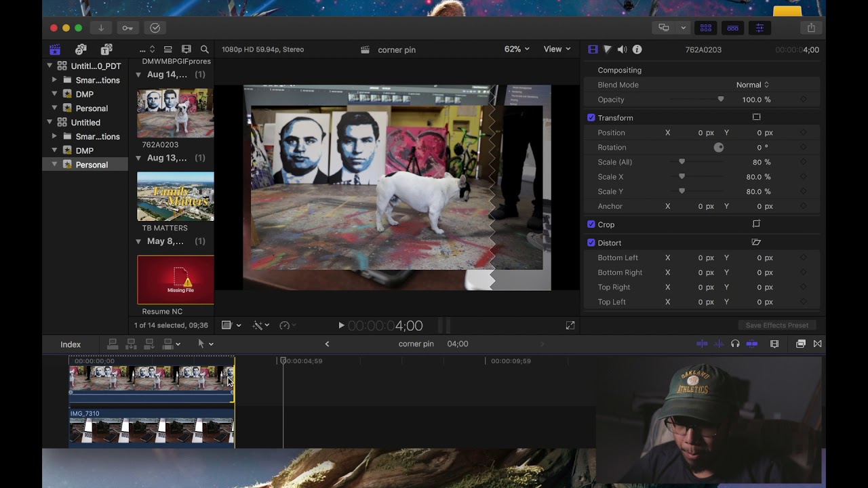The height and width of the screenshot is (488, 868).
Task: Show secondary display options button
Action: 664,28
